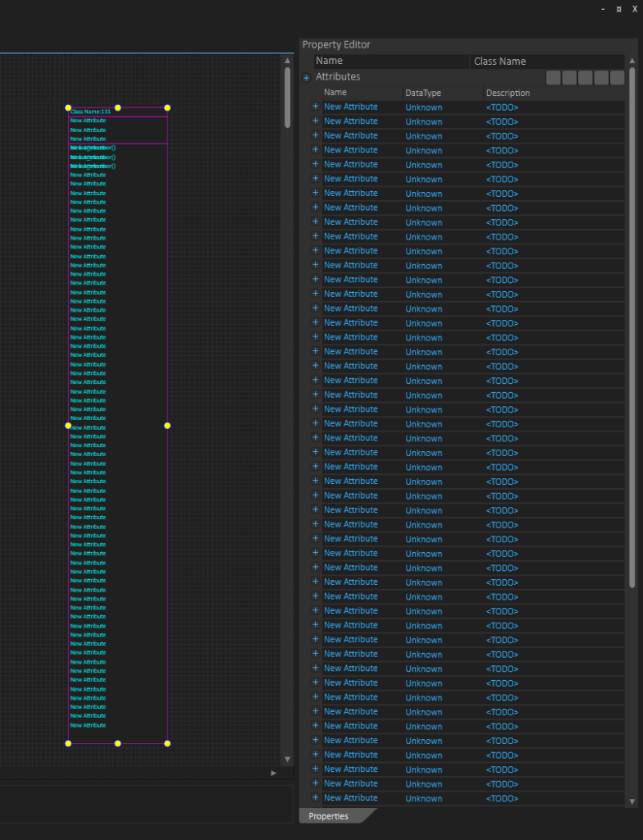Click the middle-left yellow resize handle

[68, 426]
